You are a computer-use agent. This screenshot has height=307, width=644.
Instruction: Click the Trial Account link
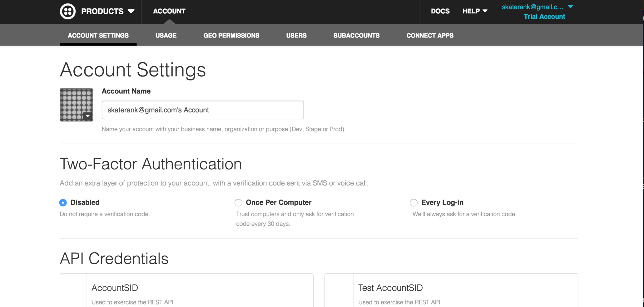(544, 17)
